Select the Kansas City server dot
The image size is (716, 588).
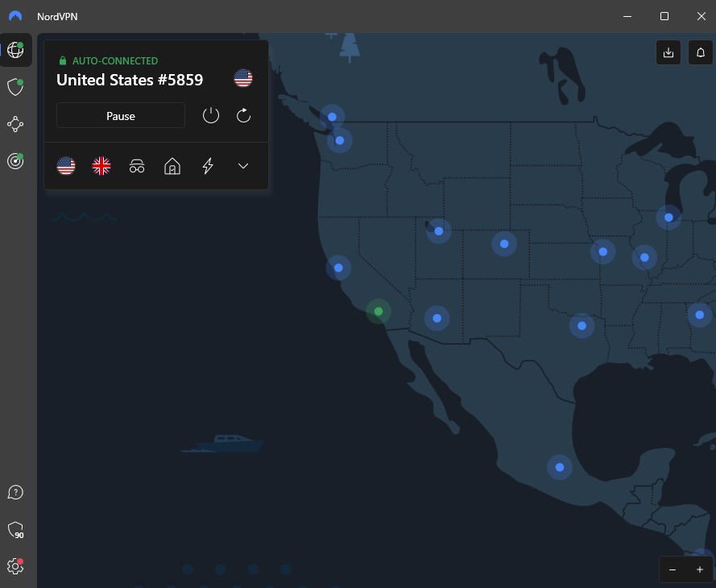click(x=602, y=251)
